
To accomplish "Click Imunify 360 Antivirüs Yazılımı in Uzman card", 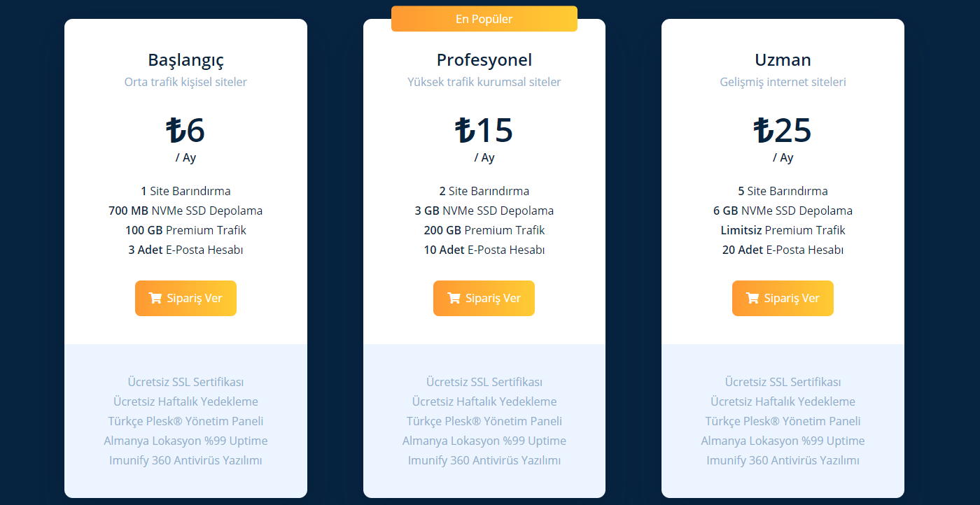I will pyautogui.click(x=783, y=460).
